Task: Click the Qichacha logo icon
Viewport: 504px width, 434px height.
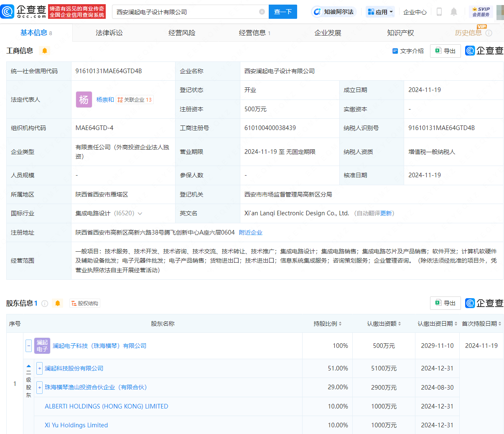Action: pyautogui.click(x=8, y=12)
